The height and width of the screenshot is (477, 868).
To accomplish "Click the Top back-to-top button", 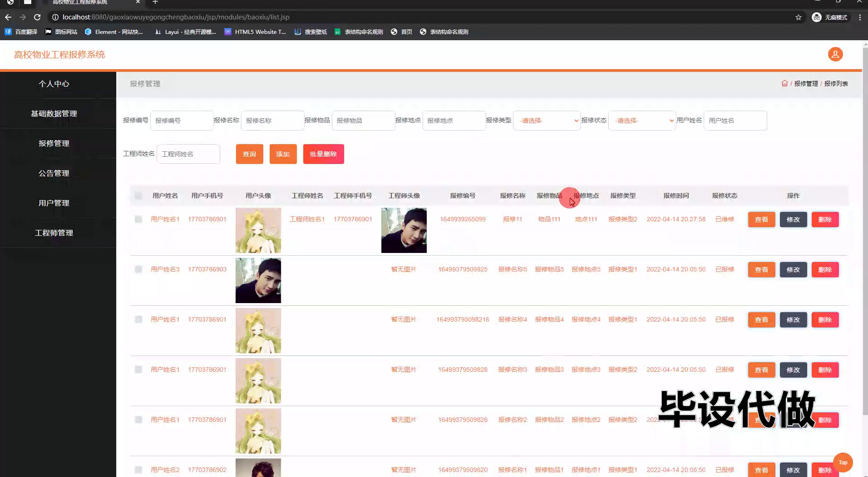I will (x=843, y=462).
